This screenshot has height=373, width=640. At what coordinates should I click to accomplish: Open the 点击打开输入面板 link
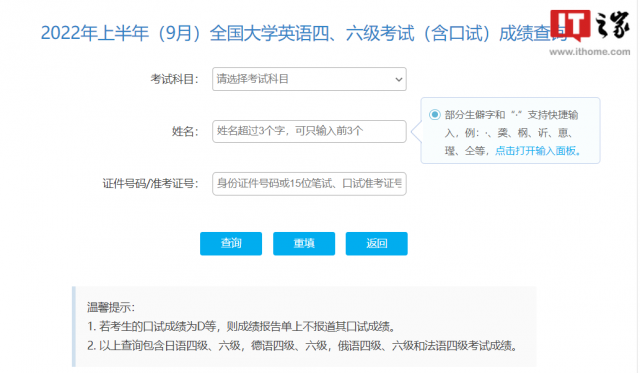pyautogui.click(x=538, y=151)
